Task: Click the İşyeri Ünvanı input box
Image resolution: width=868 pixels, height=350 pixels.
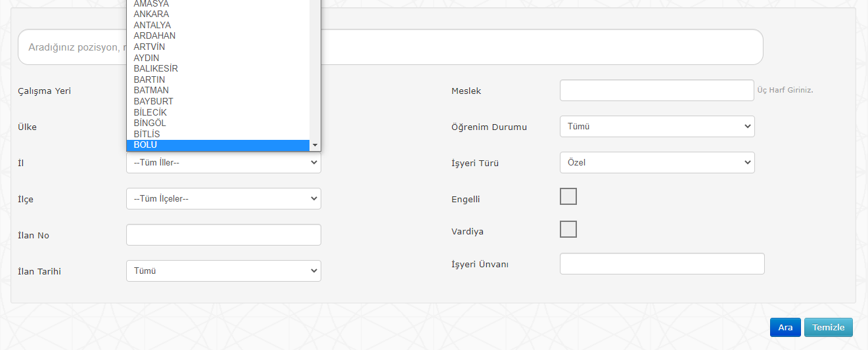Action: point(662,264)
